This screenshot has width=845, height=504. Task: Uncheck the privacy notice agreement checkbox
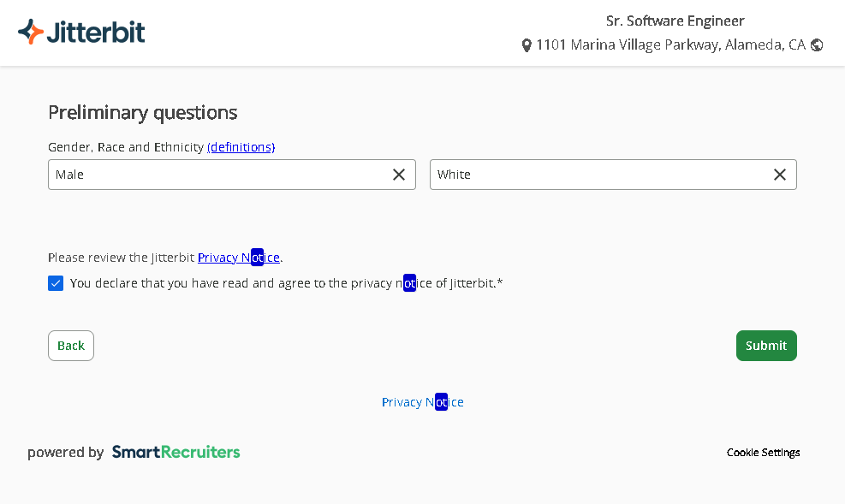56,283
